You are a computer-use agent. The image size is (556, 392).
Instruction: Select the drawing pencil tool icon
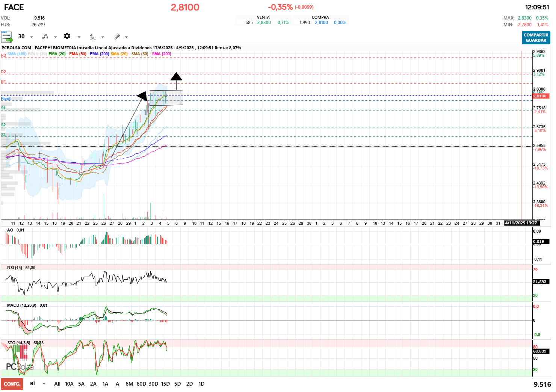tap(117, 37)
